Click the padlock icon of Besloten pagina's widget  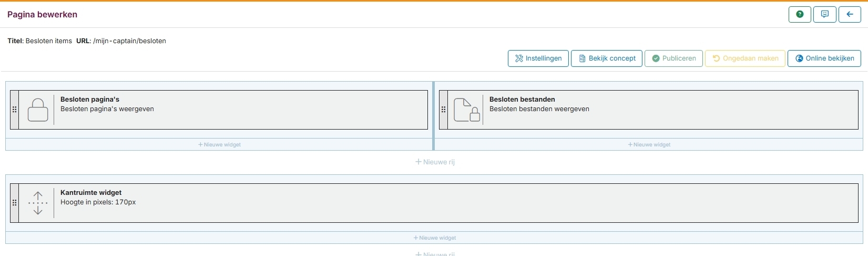tap(37, 110)
